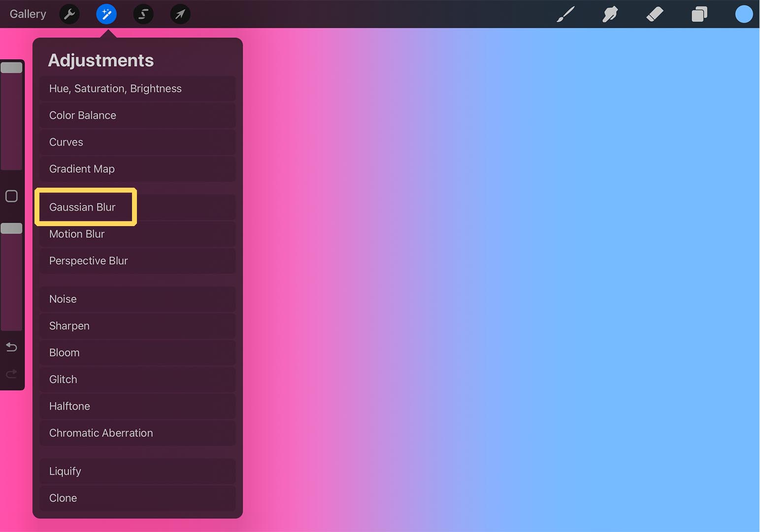
Task: Select the Adjustments magic wand icon
Action: [x=106, y=14]
